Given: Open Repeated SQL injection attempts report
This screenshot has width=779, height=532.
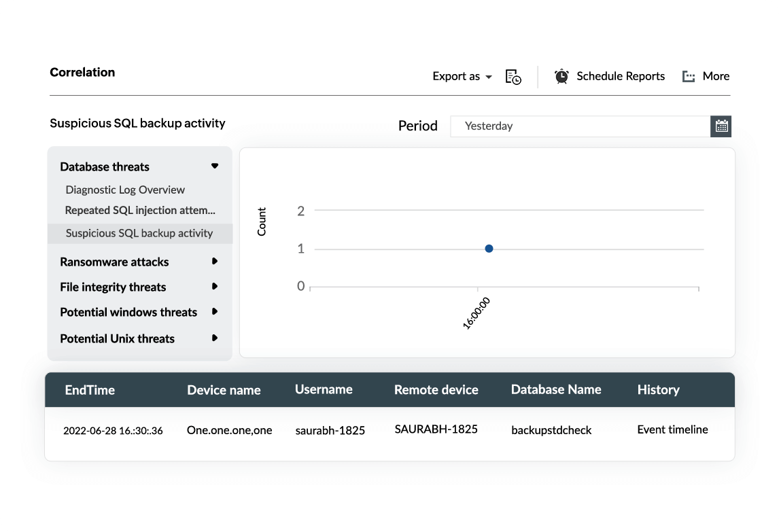Looking at the screenshot, I should point(140,211).
